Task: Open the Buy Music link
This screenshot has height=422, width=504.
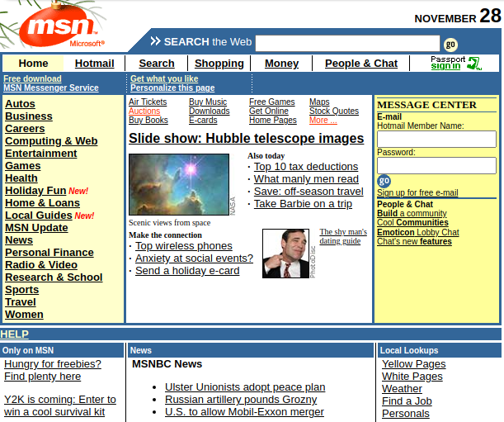Action: click(208, 102)
